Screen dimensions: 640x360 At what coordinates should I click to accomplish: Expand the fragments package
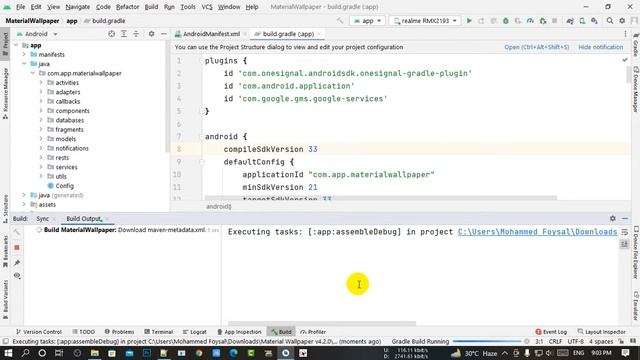click(41, 129)
